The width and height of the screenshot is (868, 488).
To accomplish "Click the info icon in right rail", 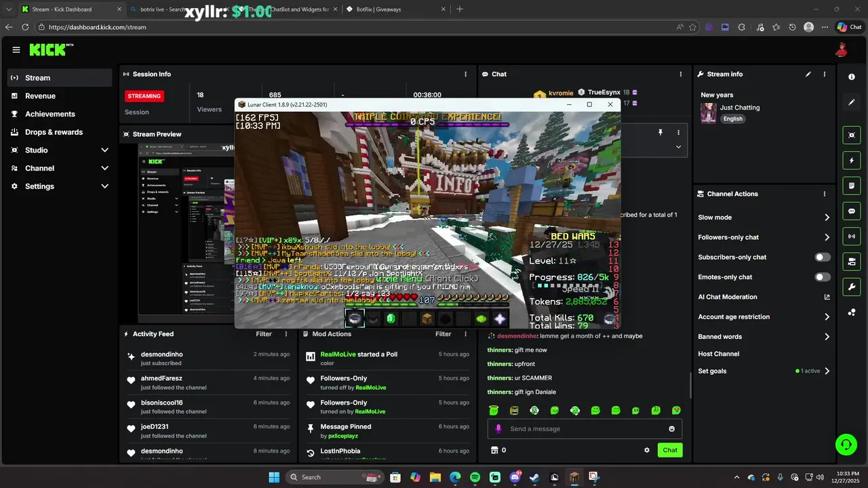I will click(852, 77).
